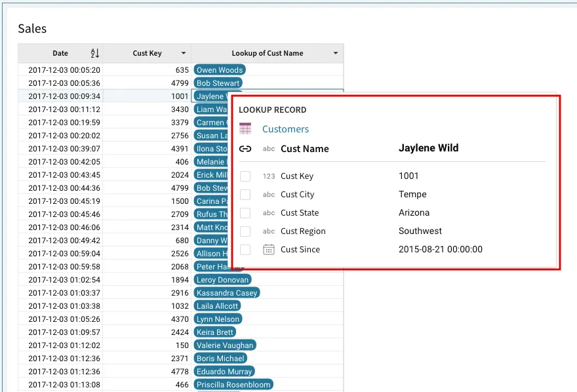Screen dimensions: 577x392
Task: Click the Owen Woods lookup pill
Action: pyautogui.click(x=220, y=70)
